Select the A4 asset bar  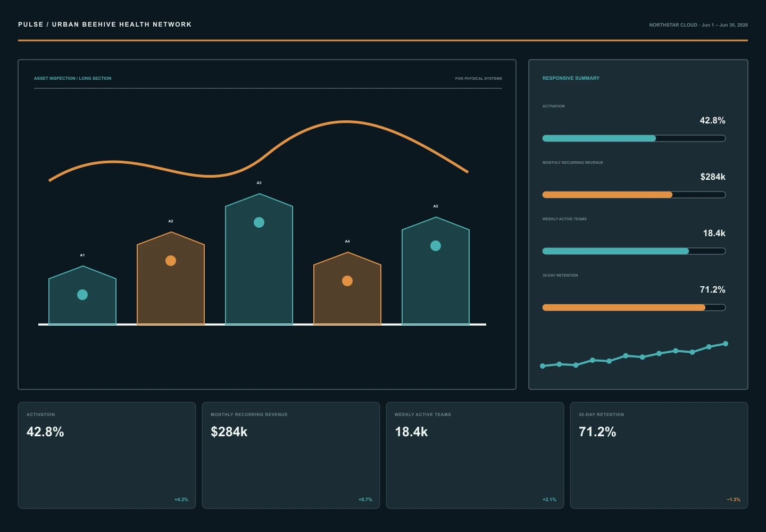pos(347,288)
